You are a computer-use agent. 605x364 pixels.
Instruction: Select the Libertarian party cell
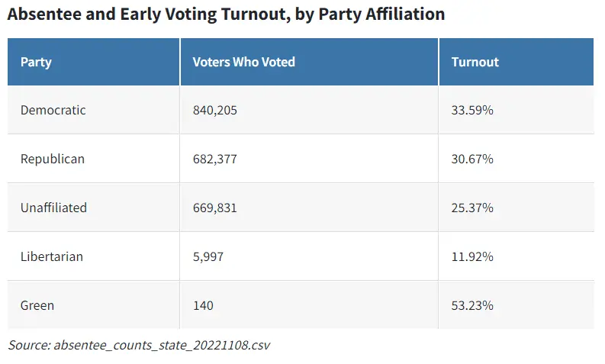(x=52, y=256)
